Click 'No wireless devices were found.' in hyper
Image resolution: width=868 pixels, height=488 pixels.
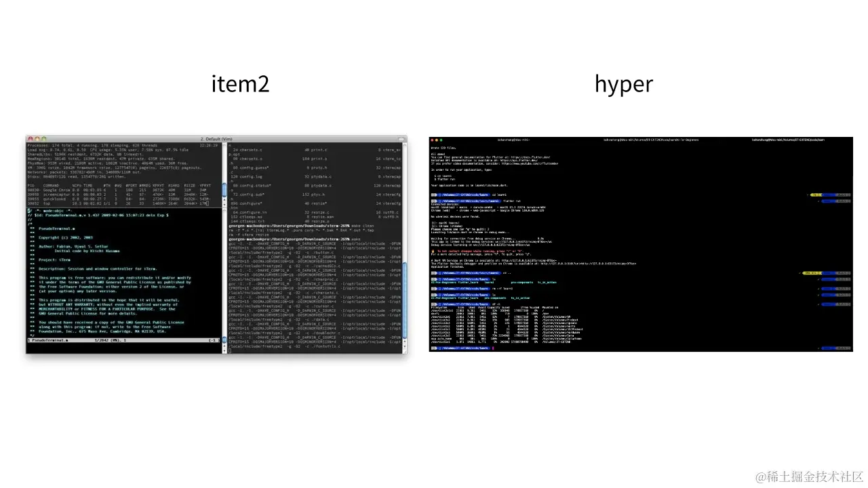(x=455, y=217)
